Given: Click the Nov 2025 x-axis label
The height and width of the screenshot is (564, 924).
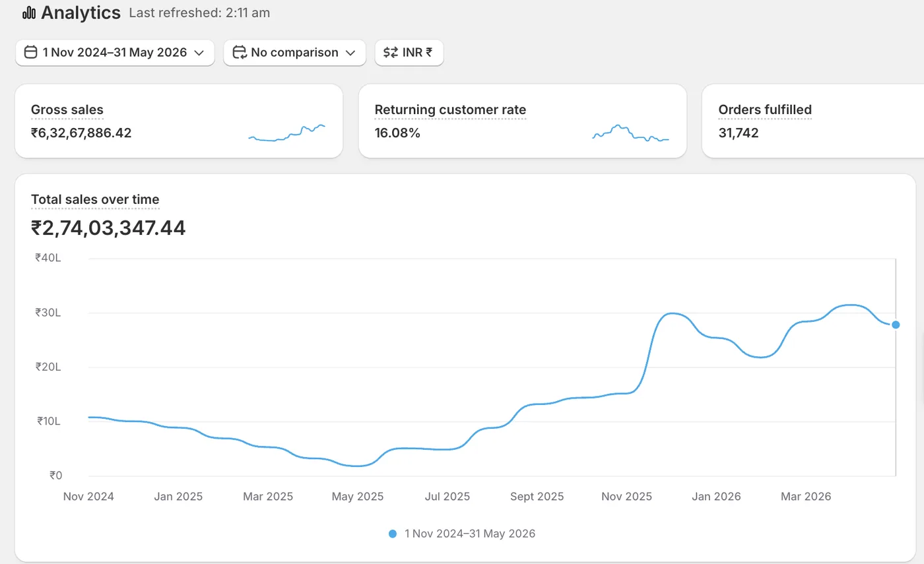Looking at the screenshot, I should (626, 497).
